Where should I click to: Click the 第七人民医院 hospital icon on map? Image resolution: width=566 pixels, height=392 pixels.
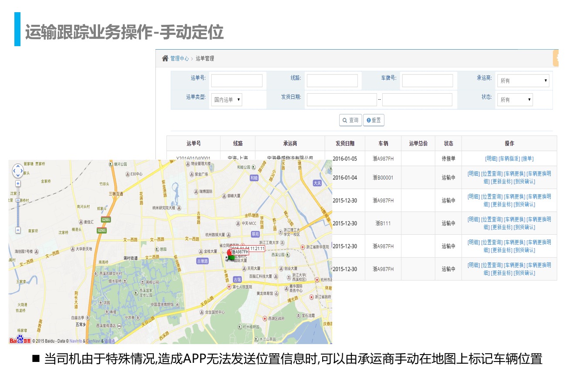(x=229, y=287)
